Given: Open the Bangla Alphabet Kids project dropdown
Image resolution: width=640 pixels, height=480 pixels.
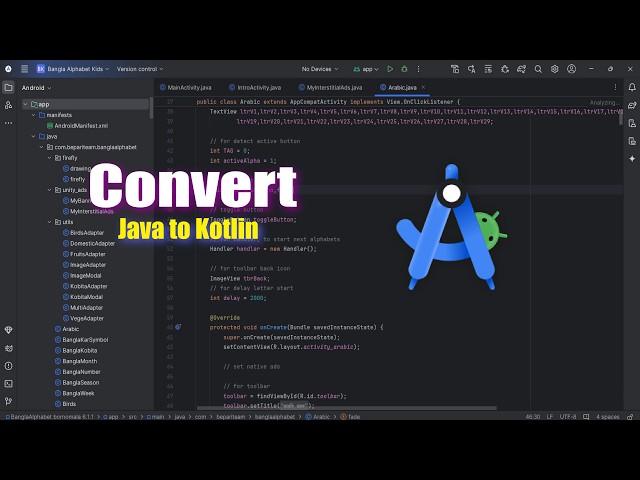Looking at the screenshot, I should [73, 69].
